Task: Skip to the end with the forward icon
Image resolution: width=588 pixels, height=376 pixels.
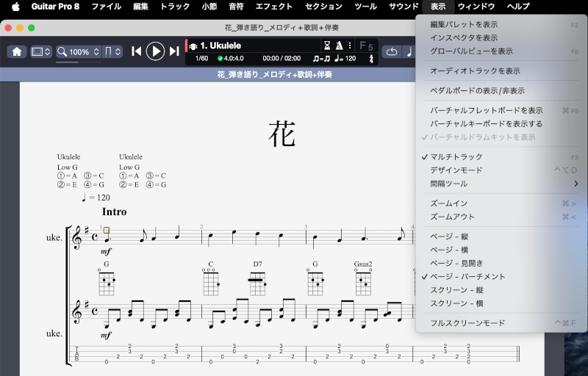Action: 174,51
